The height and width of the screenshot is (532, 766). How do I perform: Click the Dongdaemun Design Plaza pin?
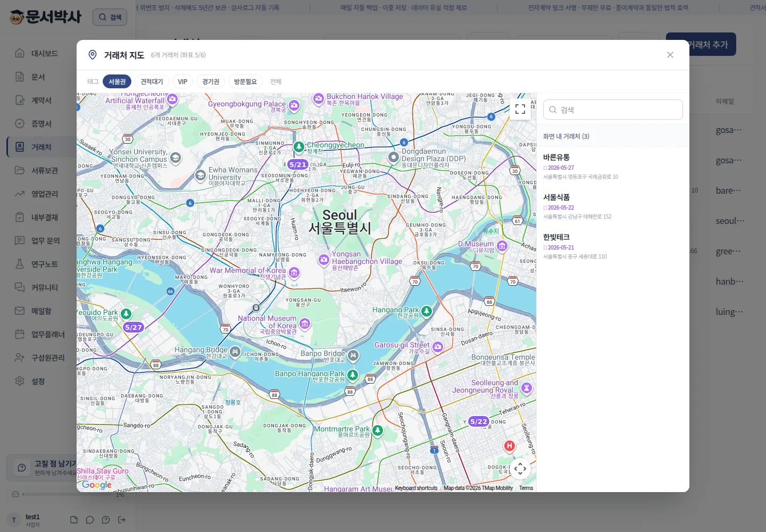coord(394,157)
